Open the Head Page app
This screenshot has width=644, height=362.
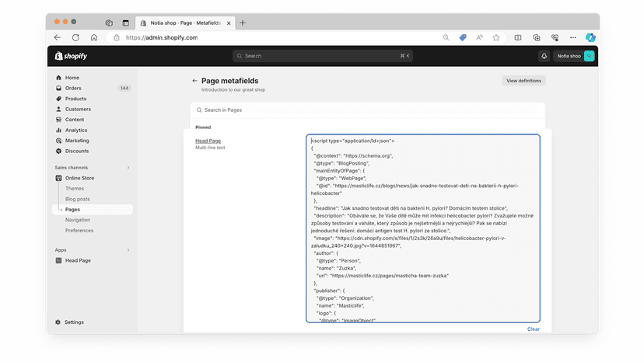click(x=78, y=260)
